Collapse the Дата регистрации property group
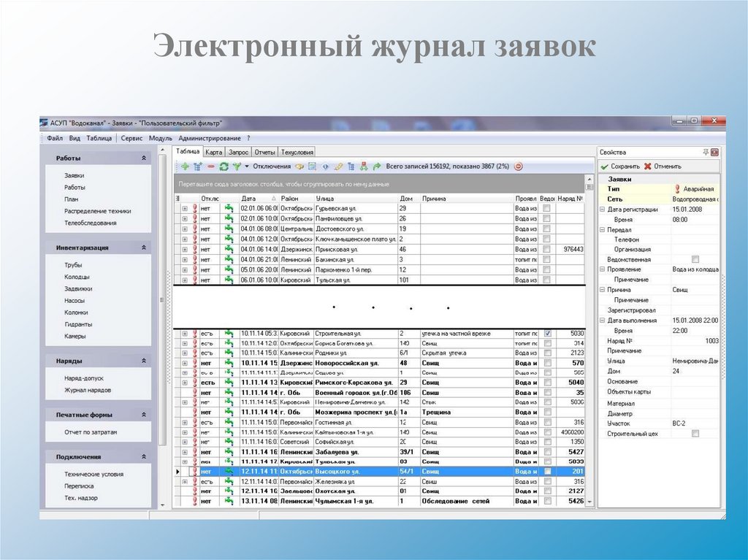This screenshot has height=560, width=748. click(x=602, y=210)
